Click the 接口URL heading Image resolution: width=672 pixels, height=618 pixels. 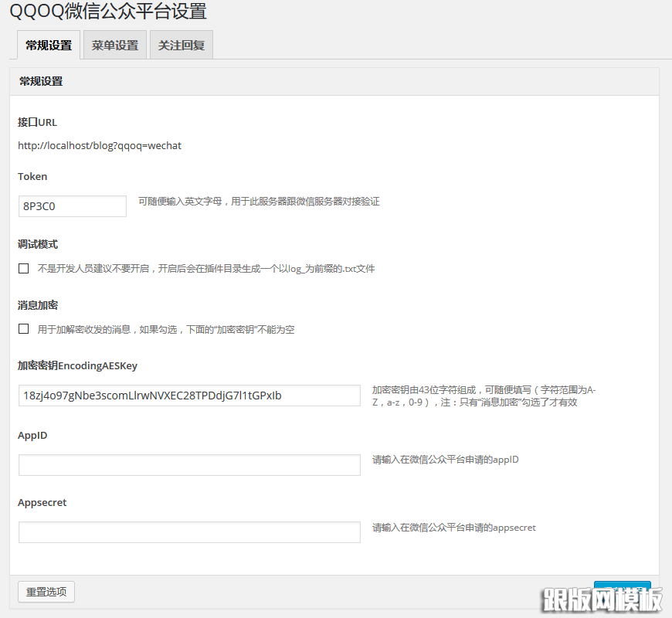point(37,121)
